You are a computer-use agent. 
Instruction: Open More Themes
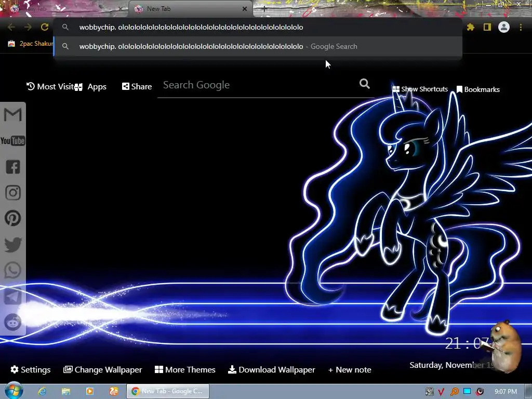coord(185,369)
